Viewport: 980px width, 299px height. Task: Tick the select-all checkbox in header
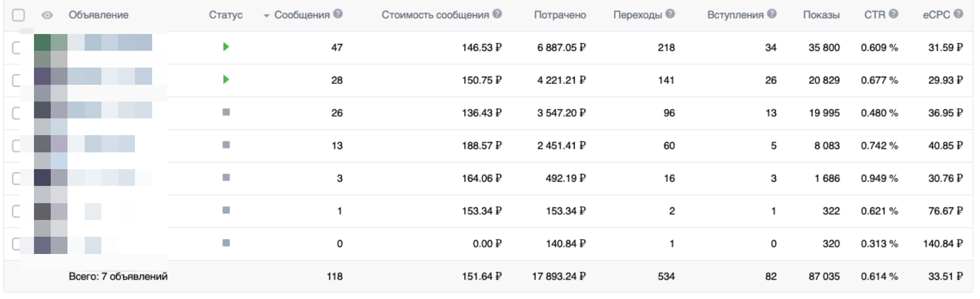[x=18, y=15]
